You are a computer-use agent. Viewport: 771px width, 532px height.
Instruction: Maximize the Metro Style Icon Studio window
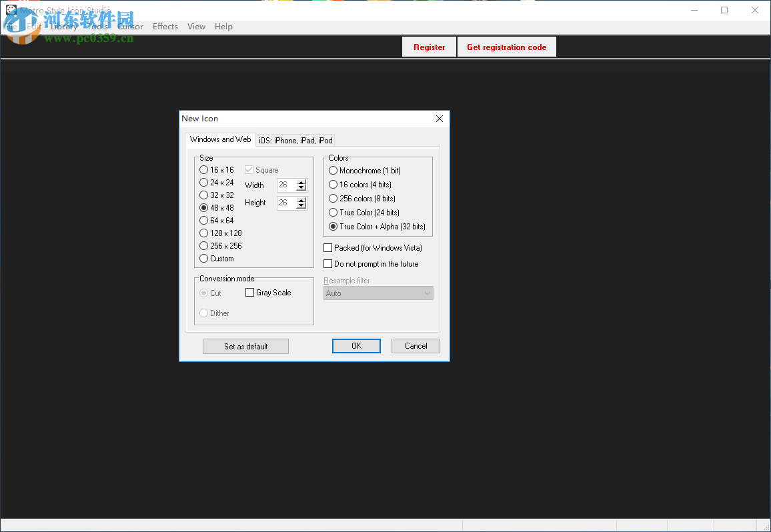tap(724, 10)
